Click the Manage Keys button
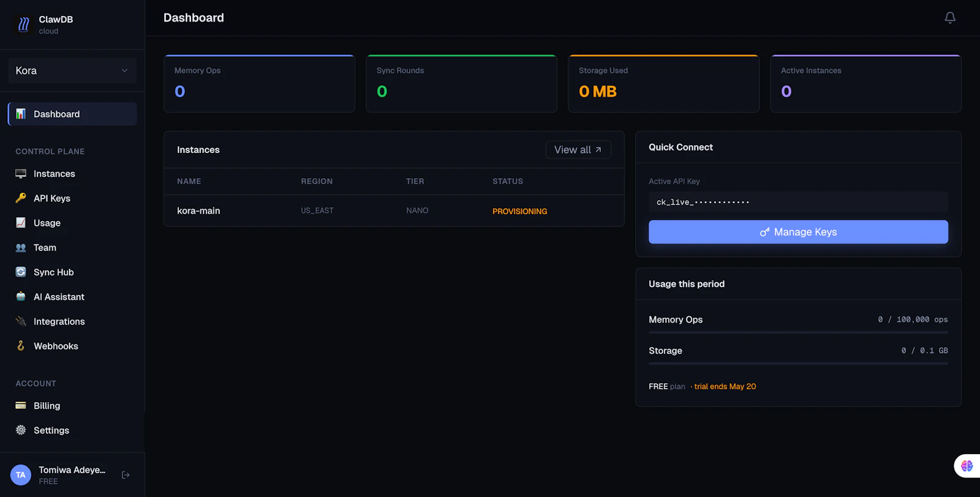980x497 pixels. coord(798,232)
